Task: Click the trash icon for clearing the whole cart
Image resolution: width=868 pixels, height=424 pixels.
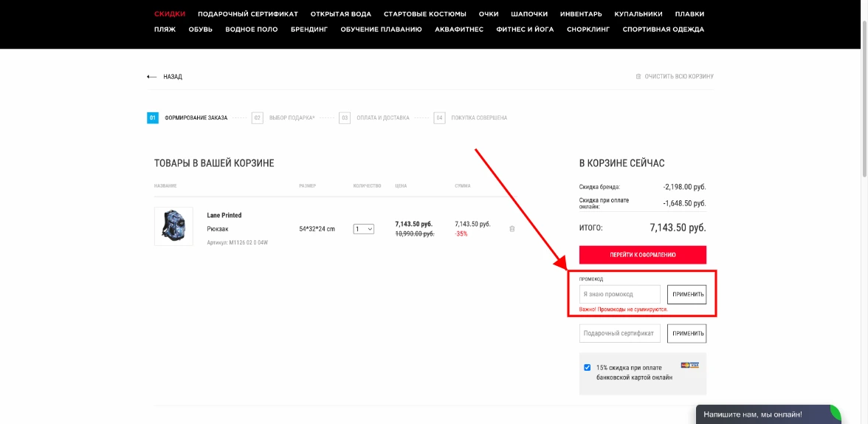Action: (638, 77)
